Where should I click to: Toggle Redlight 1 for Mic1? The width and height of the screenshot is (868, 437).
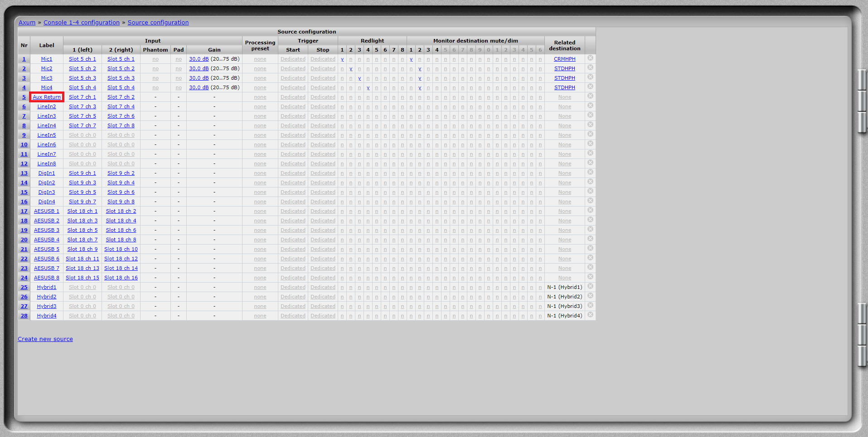click(x=342, y=59)
